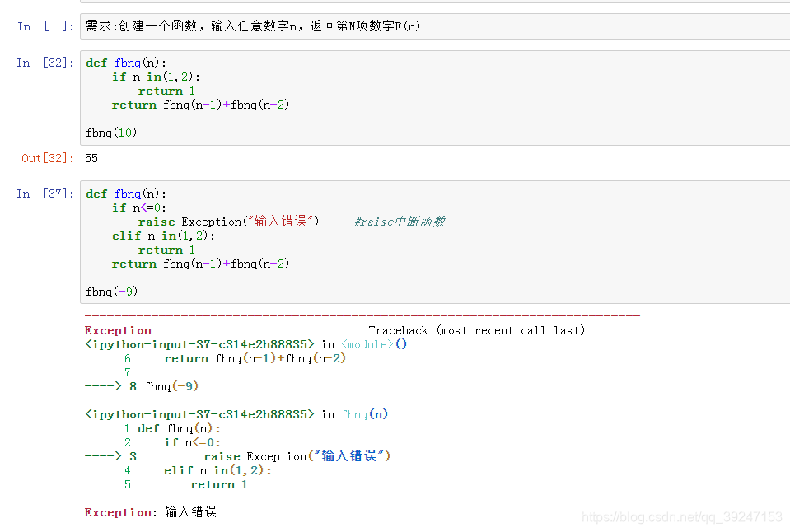Screen dimensions: 790x532
Task: Place cursor in In [37] code cell
Action: tap(435, 242)
